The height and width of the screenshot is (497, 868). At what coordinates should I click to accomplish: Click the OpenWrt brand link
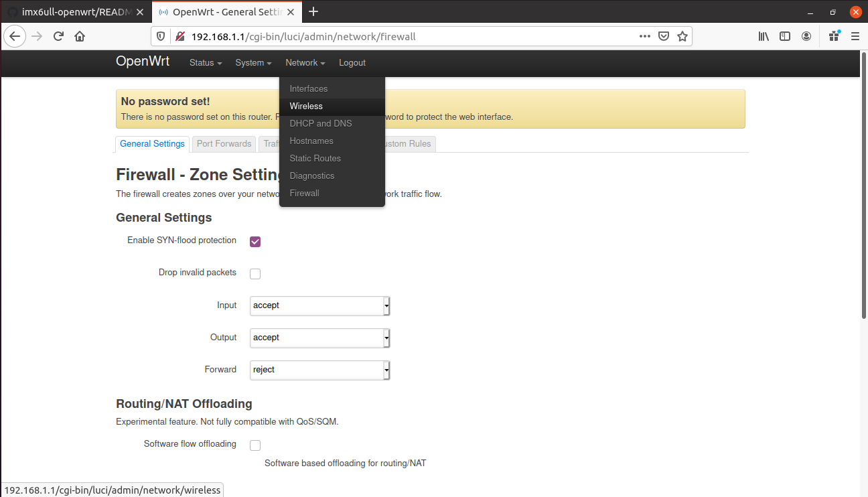pos(143,62)
